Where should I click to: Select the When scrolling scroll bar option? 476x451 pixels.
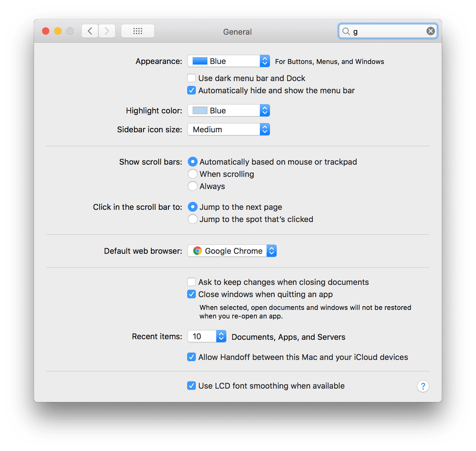click(x=193, y=174)
